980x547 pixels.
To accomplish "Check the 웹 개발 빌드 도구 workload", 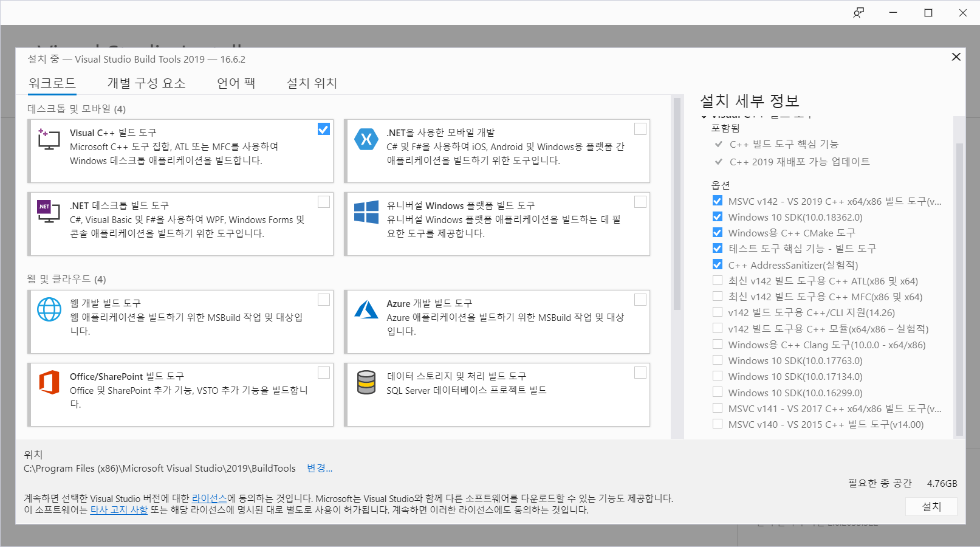I will pyautogui.click(x=324, y=300).
